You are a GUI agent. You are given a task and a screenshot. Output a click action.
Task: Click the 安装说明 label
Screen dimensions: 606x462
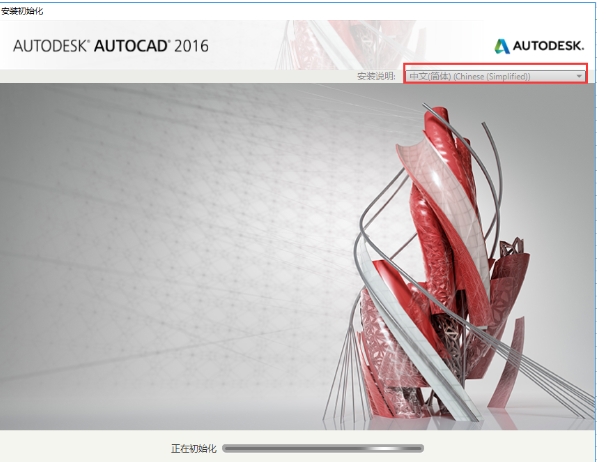[376, 76]
